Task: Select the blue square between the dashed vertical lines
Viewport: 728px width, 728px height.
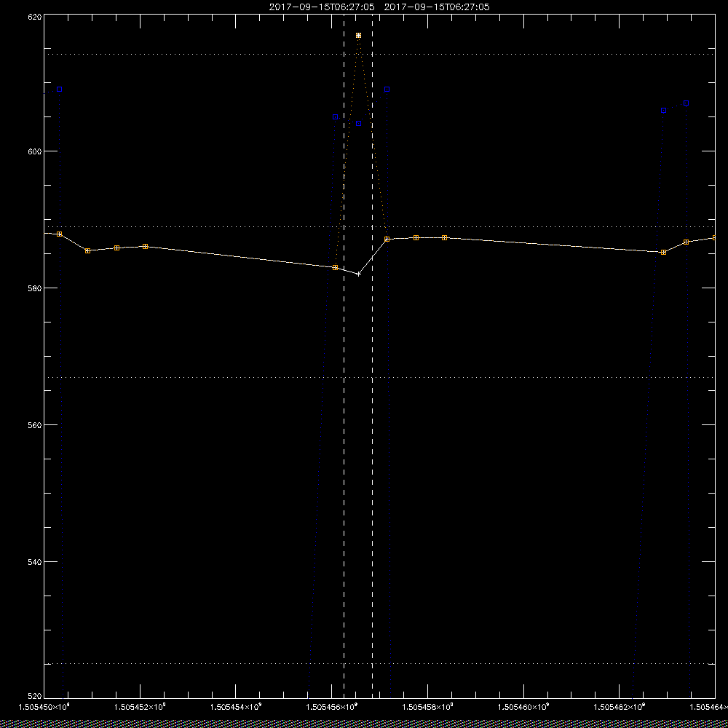Action: point(358,124)
